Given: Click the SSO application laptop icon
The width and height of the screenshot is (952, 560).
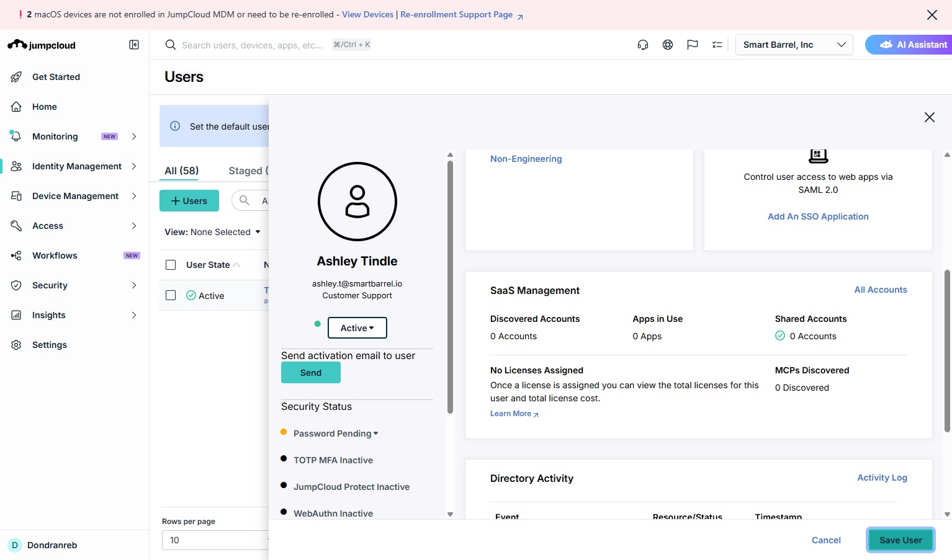Looking at the screenshot, I should [x=818, y=156].
